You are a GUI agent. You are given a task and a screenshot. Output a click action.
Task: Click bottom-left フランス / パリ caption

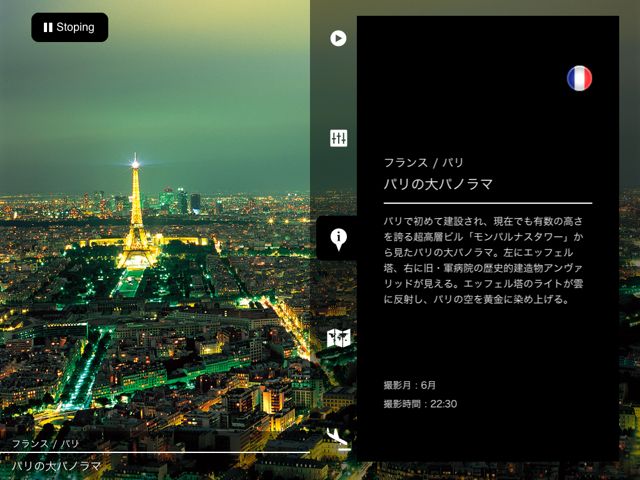click(45, 444)
